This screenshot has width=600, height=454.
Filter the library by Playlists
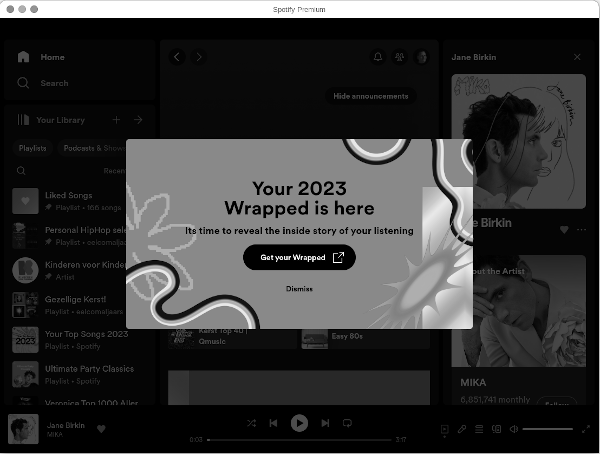[x=32, y=148]
